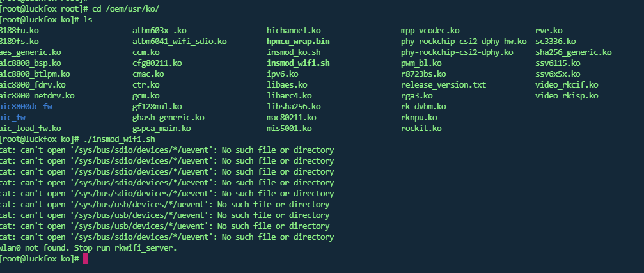Click the gspca_main.ko module name
The image size is (644, 273).
click(x=161, y=129)
